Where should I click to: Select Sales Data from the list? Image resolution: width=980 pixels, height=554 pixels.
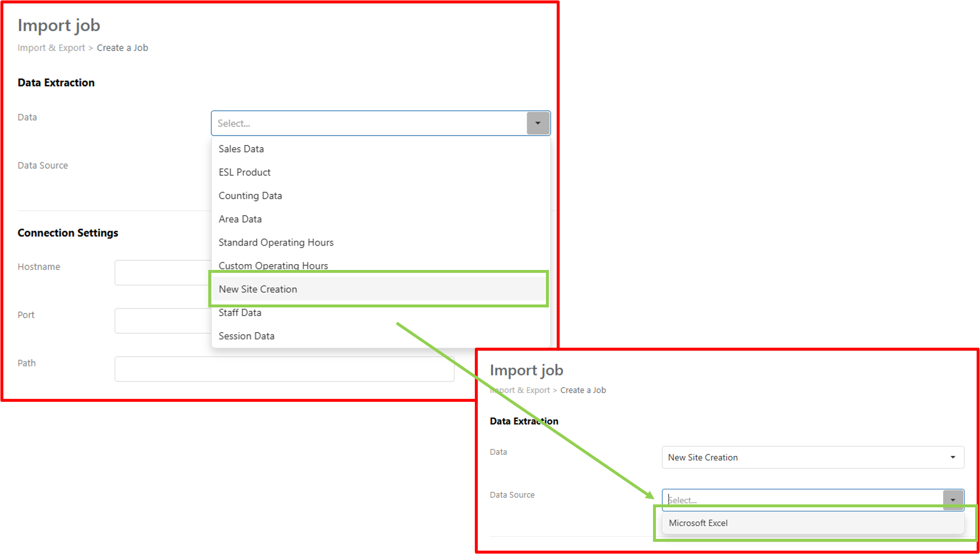(241, 149)
